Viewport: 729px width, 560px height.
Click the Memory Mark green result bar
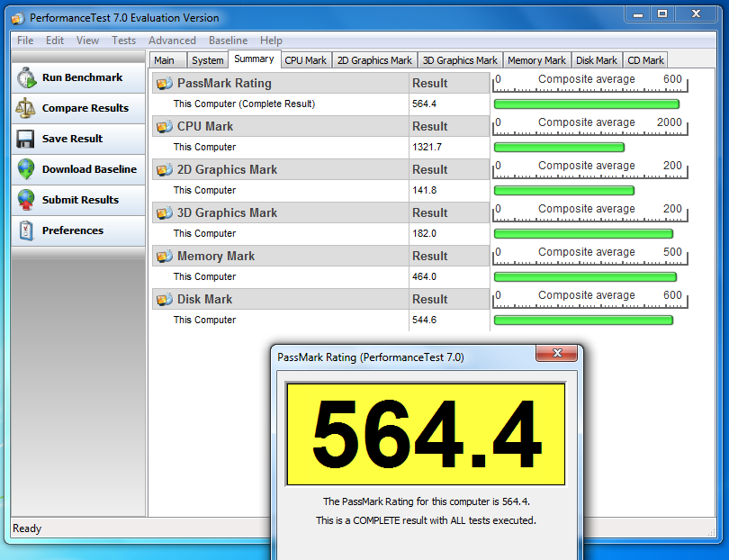coord(585,277)
